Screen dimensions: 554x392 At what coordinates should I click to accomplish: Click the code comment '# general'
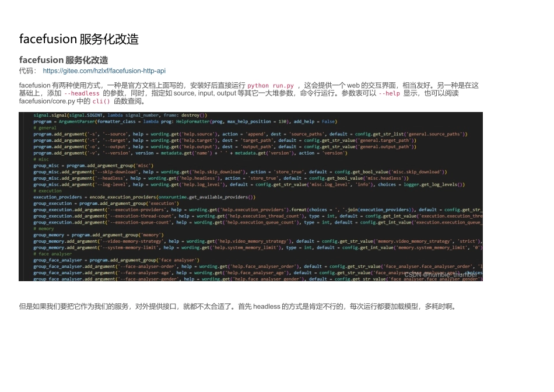45,128
